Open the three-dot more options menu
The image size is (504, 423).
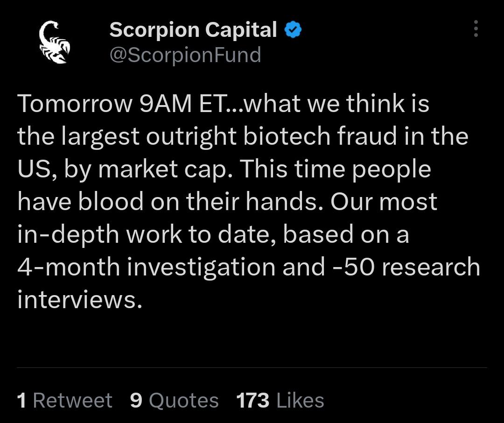pyautogui.click(x=476, y=29)
